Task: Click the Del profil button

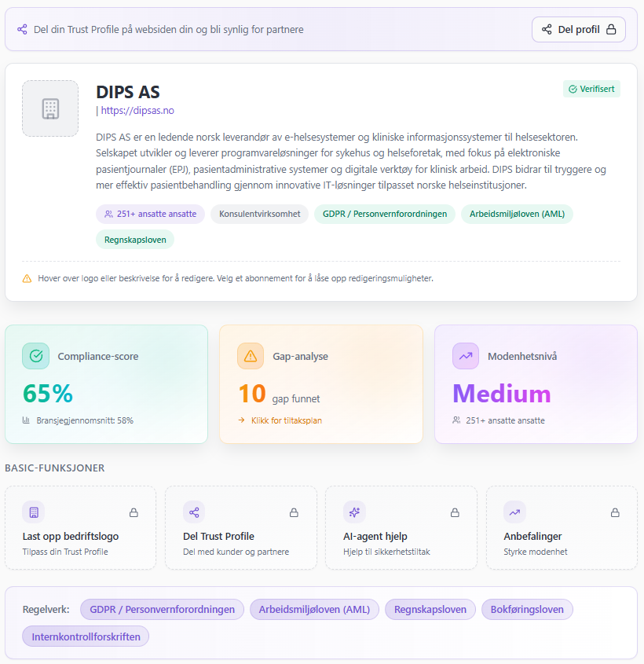Action: (578, 29)
